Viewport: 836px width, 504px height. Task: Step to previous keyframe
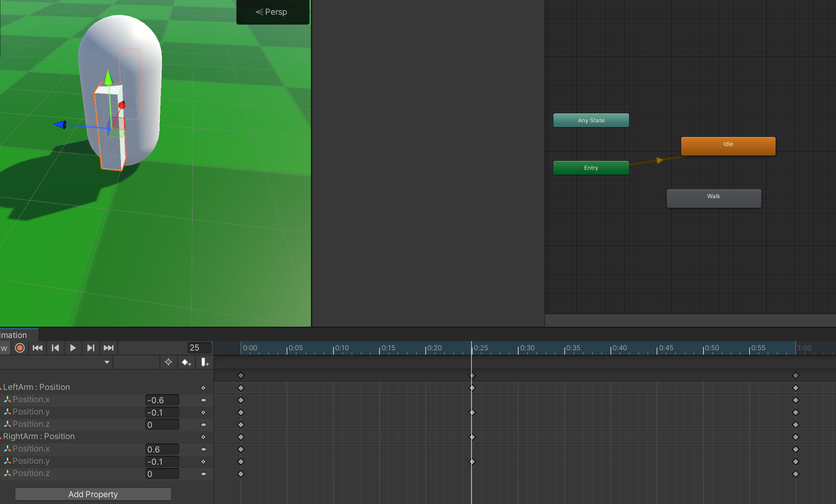point(55,348)
